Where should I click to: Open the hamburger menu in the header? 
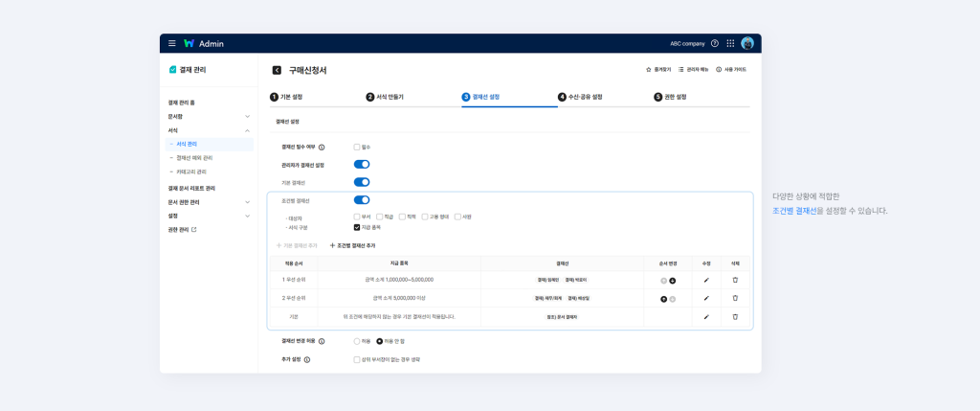172,43
